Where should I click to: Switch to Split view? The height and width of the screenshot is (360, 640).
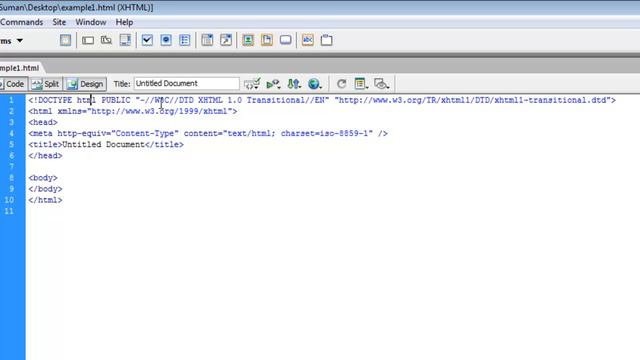click(x=46, y=84)
